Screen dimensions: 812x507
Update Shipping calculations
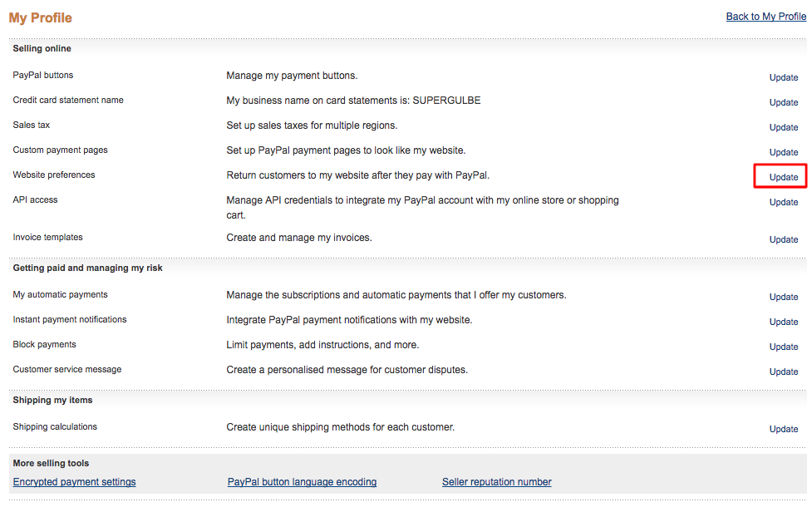(784, 429)
